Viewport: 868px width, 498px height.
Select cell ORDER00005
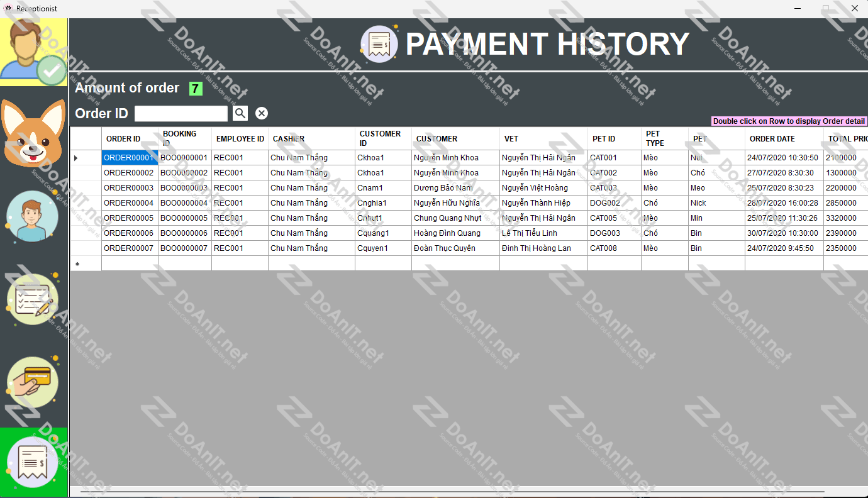(130, 218)
